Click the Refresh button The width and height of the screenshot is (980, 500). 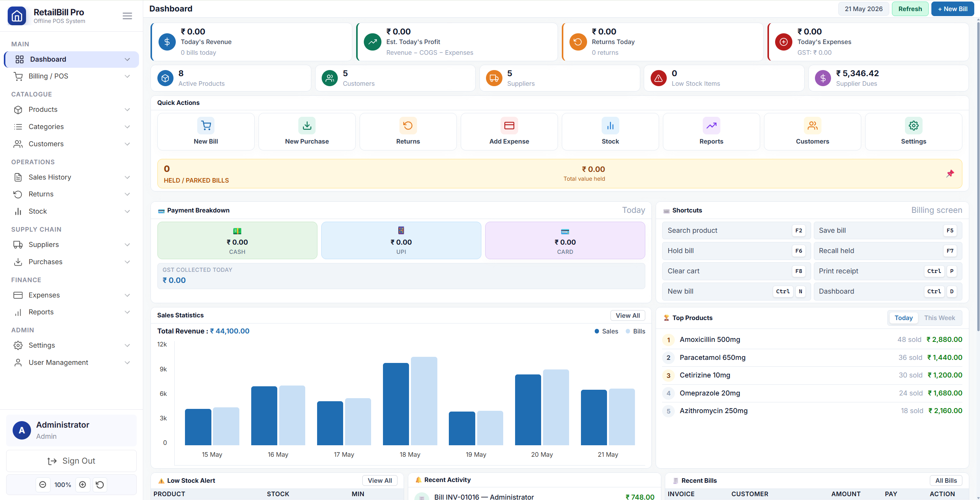[x=910, y=9]
